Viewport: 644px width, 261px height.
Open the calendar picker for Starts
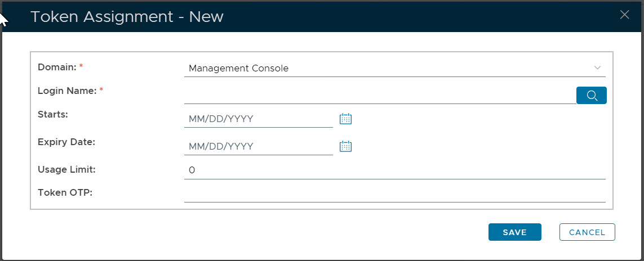(x=345, y=119)
